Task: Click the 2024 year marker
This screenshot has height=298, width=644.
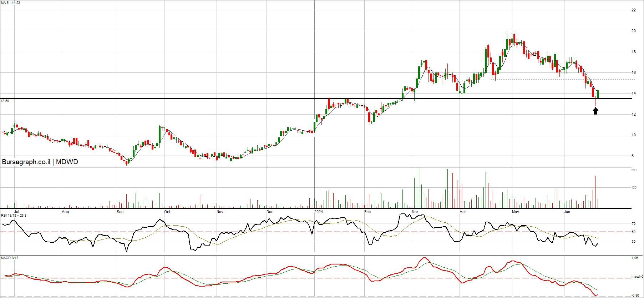Action: [318, 212]
